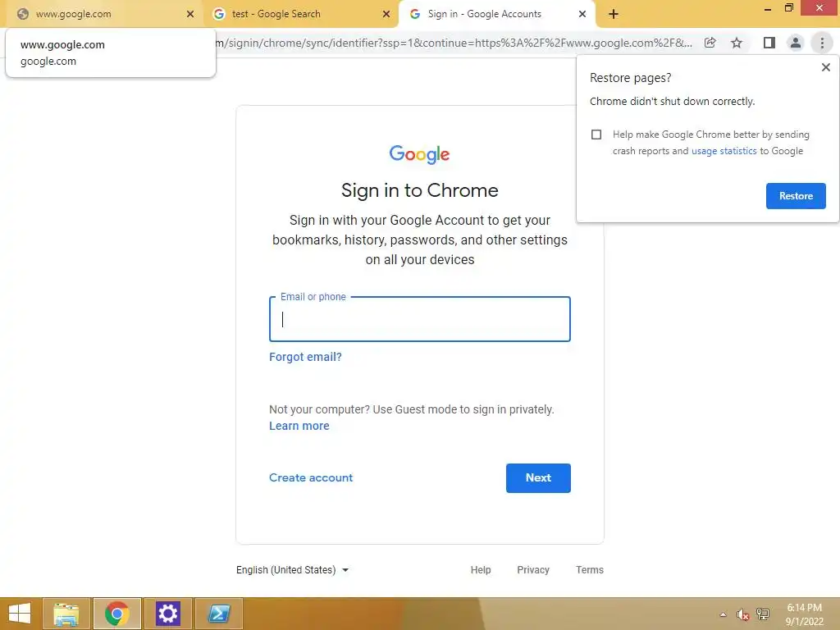Open PowerShell from the taskbar
The height and width of the screenshot is (630, 840).
click(x=218, y=614)
